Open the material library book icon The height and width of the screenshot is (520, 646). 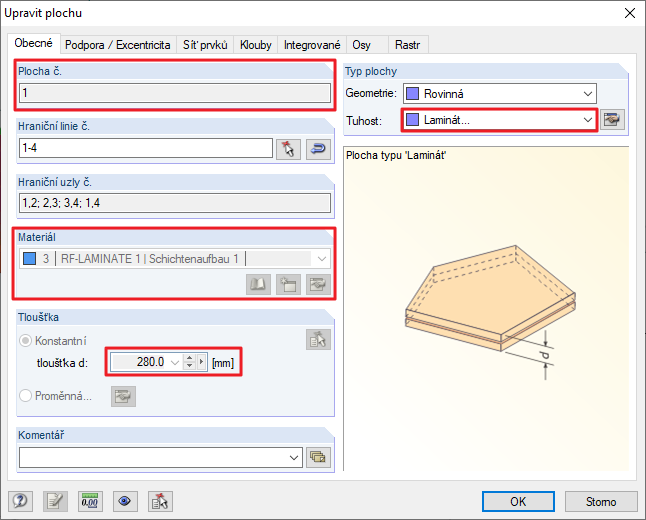[258, 284]
